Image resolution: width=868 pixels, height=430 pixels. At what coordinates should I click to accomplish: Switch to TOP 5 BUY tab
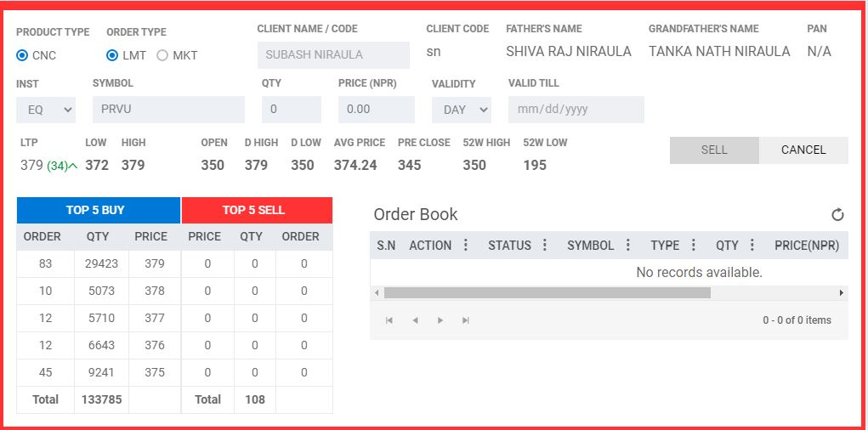(x=99, y=210)
